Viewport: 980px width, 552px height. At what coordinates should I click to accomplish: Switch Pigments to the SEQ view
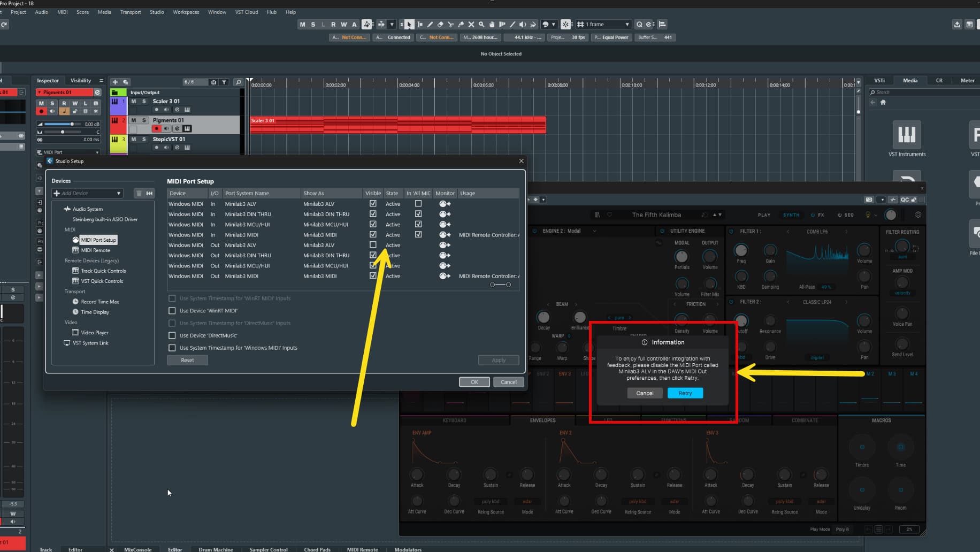click(846, 215)
